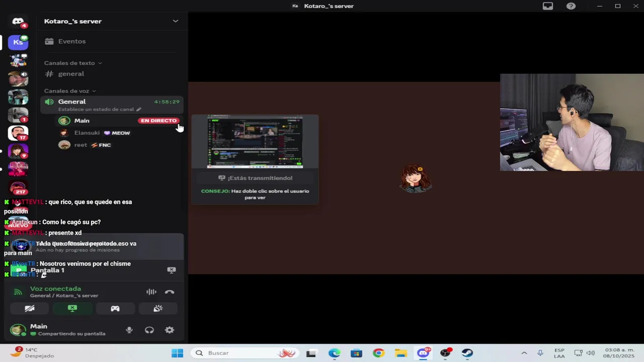Toggle screen share button off
The width and height of the screenshot is (644, 362).
point(72,309)
